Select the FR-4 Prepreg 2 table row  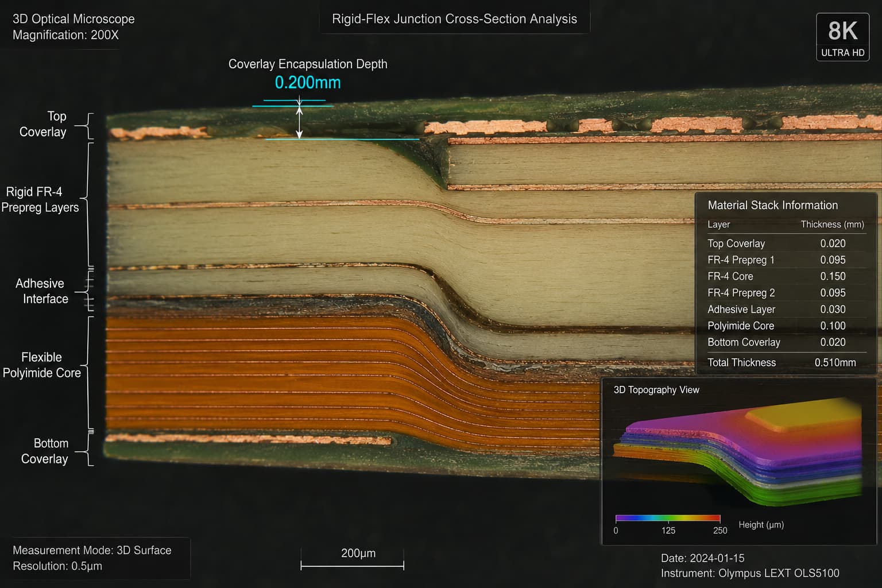point(786,293)
